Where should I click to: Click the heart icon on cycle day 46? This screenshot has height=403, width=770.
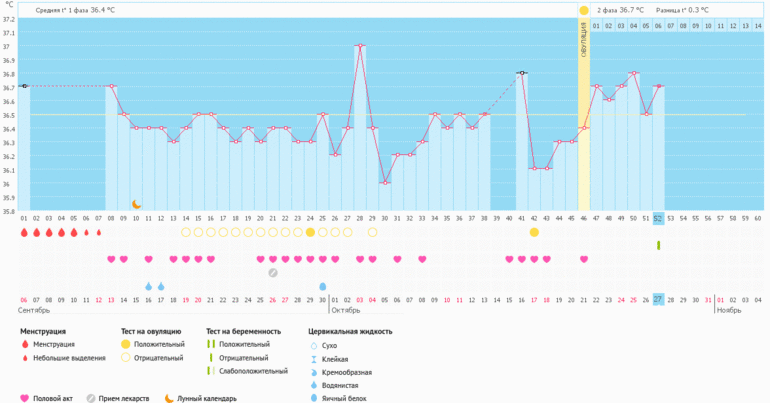pyautogui.click(x=583, y=259)
